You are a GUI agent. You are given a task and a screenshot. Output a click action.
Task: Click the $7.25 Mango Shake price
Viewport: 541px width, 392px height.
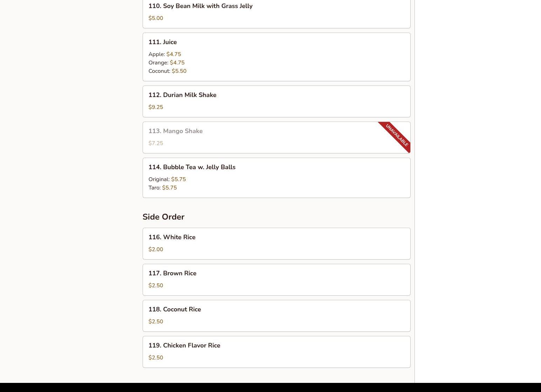point(156,143)
